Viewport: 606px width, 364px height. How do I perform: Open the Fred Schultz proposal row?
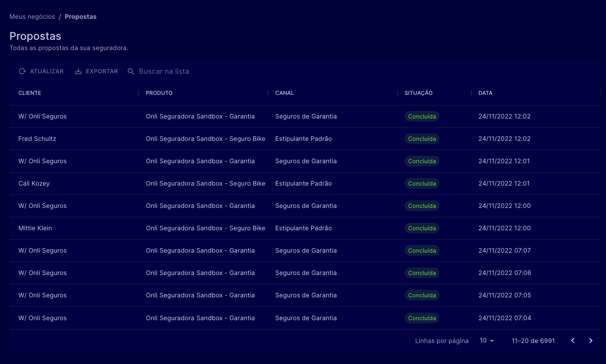pos(37,139)
